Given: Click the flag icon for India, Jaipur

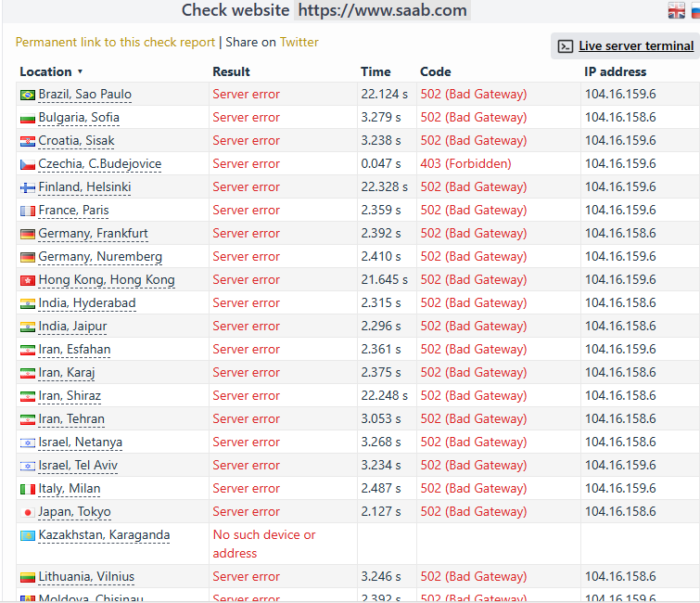Looking at the screenshot, I should pos(28,327).
